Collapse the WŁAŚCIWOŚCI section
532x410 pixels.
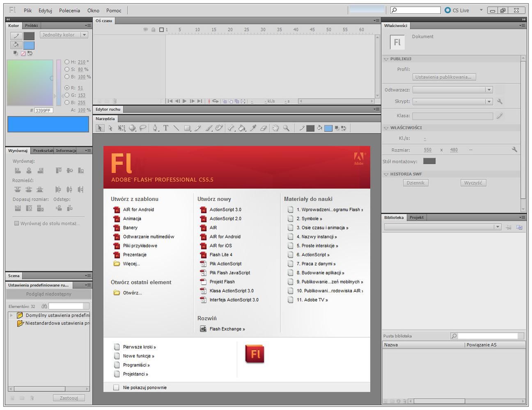coord(386,128)
